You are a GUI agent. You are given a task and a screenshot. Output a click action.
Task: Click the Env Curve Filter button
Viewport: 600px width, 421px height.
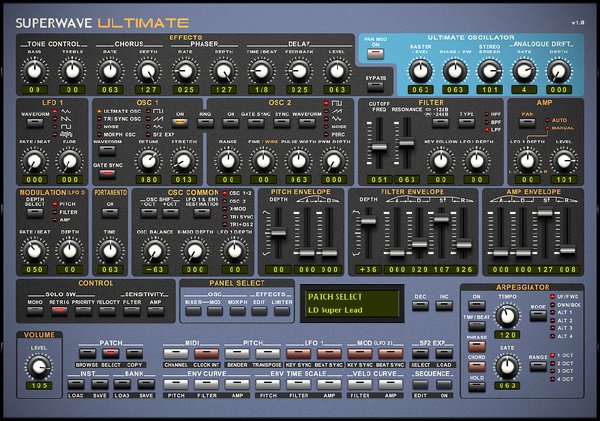207,384
